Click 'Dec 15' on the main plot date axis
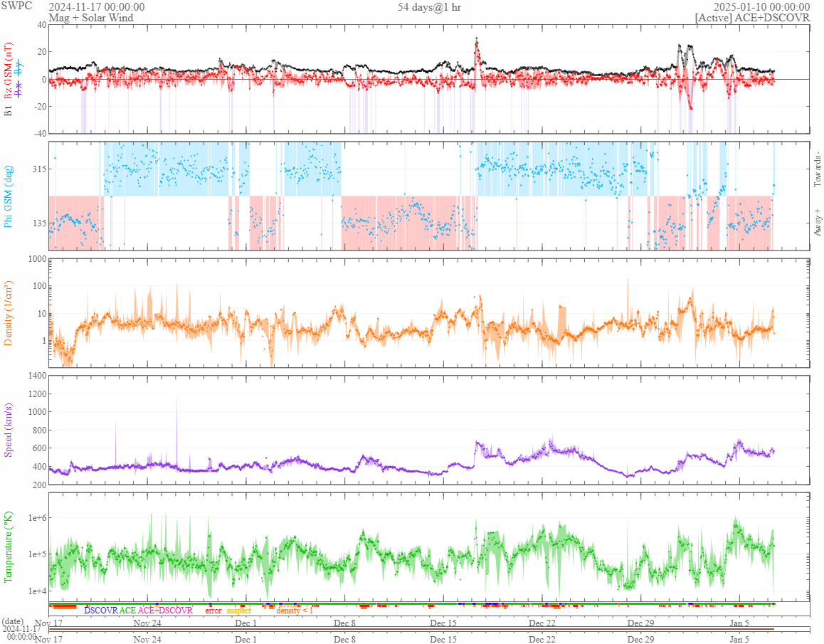 click(x=443, y=623)
